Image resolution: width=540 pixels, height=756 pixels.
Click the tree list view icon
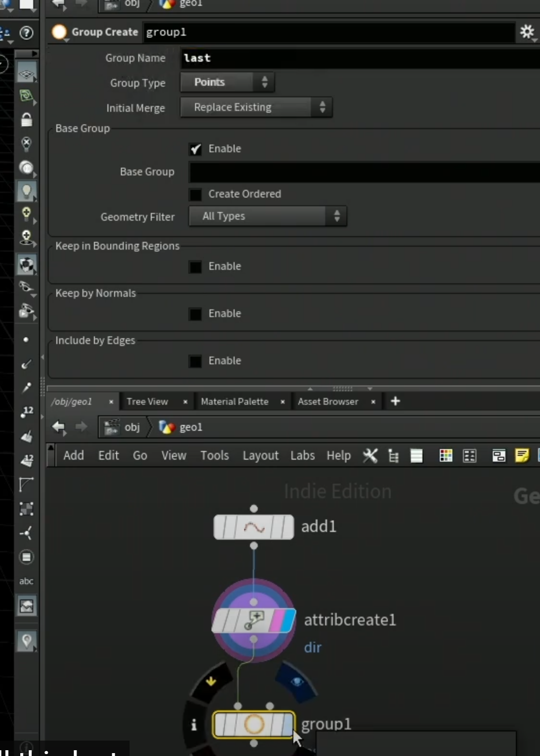pos(394,456)
